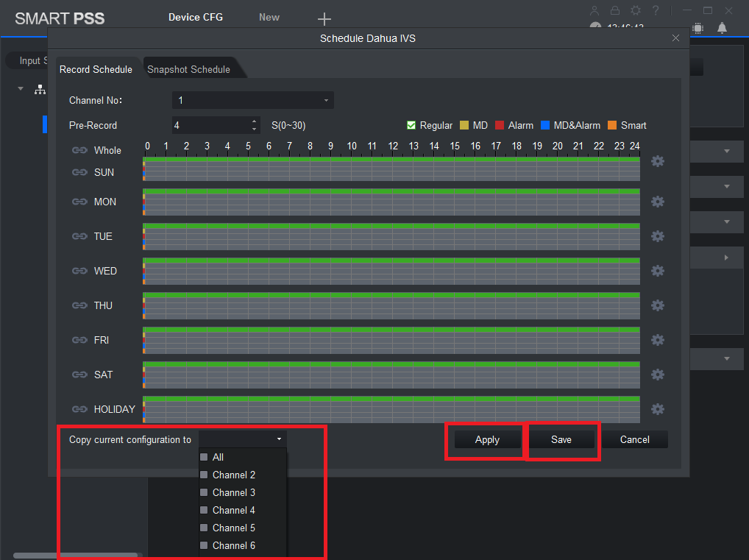Image resolution: width=749 pixels, height=560 pixels.
Task: Collapse the Copy current configuration dropdown
Action: pos(279,439)
